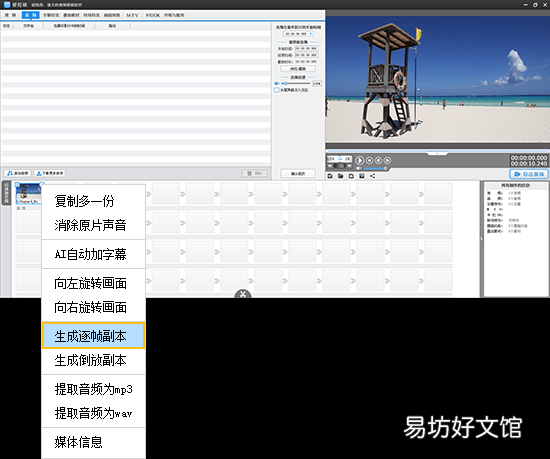Select the 1X playback speed option
The image size is (550, 459).
point(339,159)
